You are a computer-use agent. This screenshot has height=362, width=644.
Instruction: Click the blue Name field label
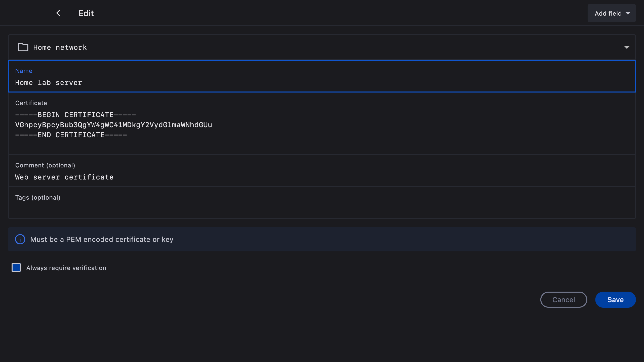coord(24,71)
